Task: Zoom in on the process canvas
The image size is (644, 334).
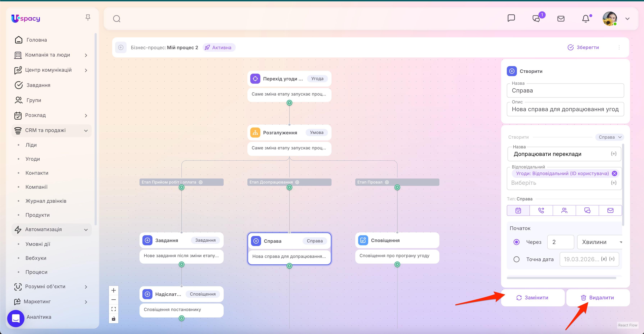Action: pos(113,290)
